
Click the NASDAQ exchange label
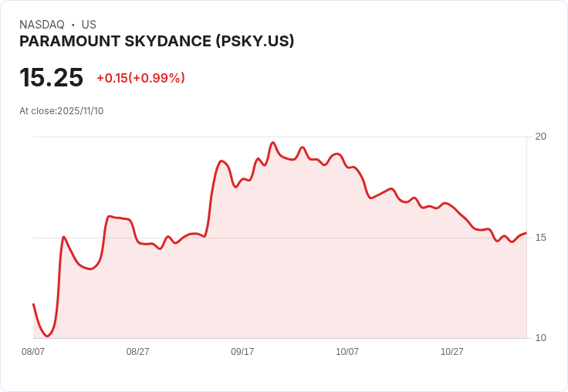(x=42, y=25)
